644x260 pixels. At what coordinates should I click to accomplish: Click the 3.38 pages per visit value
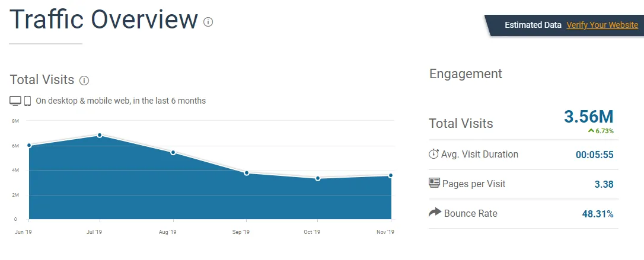tap(604, 184)
